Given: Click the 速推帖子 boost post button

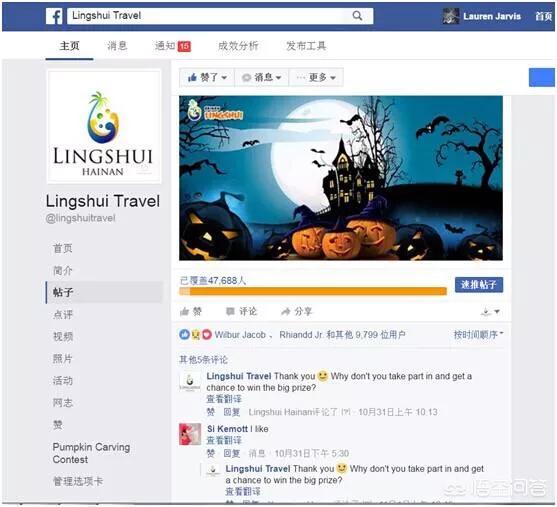Looking at the screenshot, I should [x=479, y=285].
